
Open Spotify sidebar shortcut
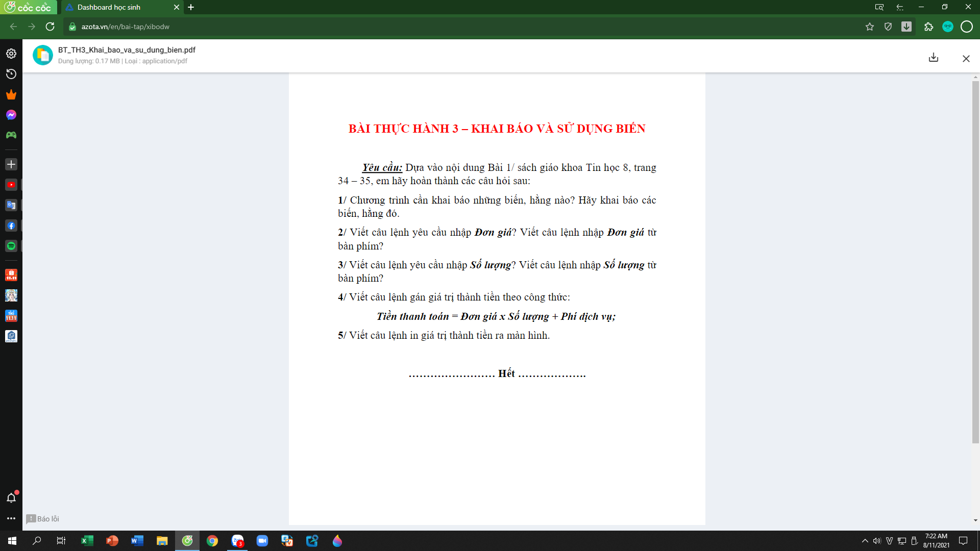11,246
